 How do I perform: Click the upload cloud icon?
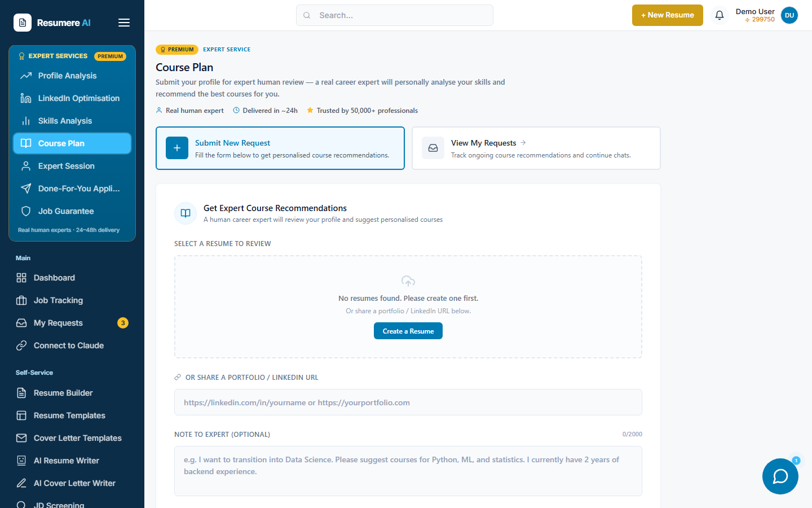tap(408, 281)
